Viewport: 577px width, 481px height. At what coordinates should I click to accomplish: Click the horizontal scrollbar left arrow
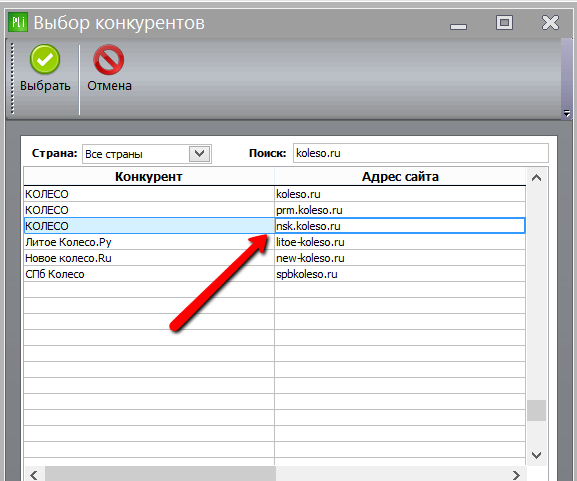coord(34,475)
